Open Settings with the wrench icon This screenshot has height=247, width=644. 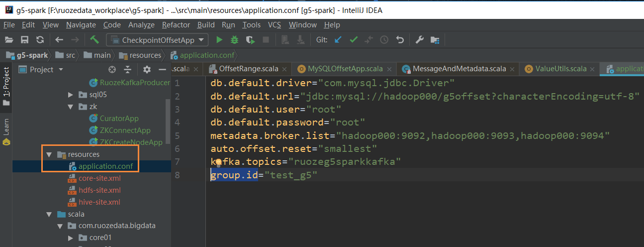tap(419, 40)
